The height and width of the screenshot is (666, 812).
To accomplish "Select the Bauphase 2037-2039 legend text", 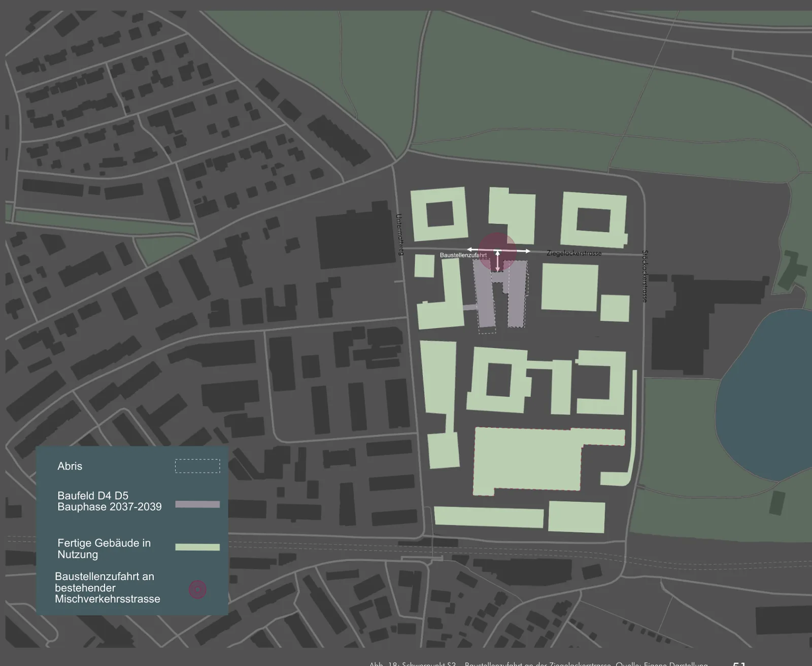I will click(110, 507).
